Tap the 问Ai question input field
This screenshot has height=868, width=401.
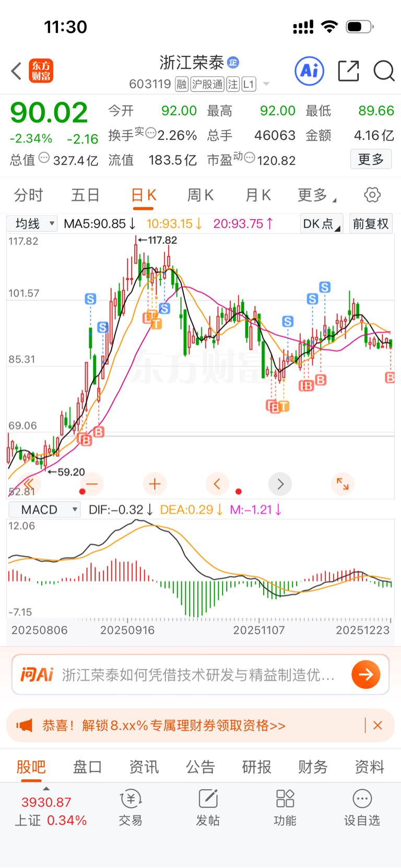[x=198, y=674]
